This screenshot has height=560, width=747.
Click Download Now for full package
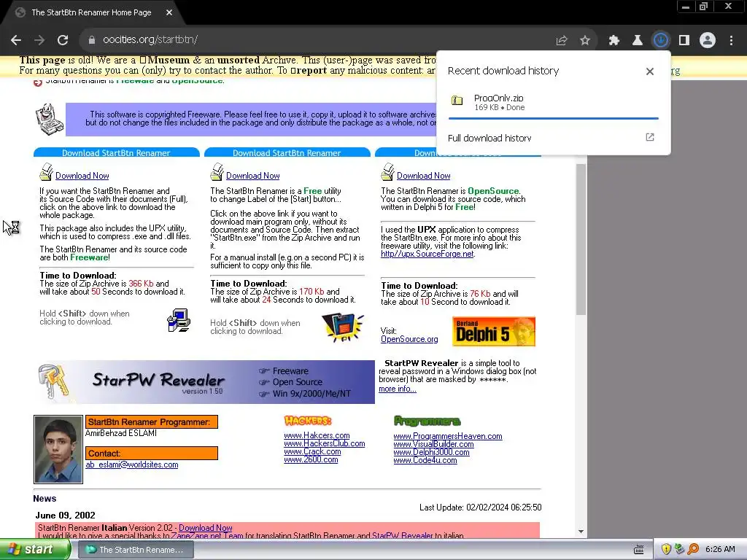(x=82, y=176)
